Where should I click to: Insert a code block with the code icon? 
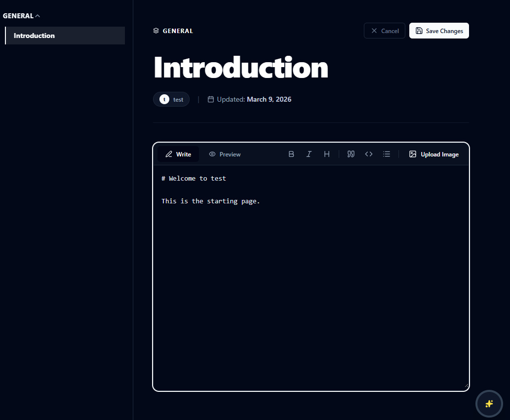pos(369,154)
